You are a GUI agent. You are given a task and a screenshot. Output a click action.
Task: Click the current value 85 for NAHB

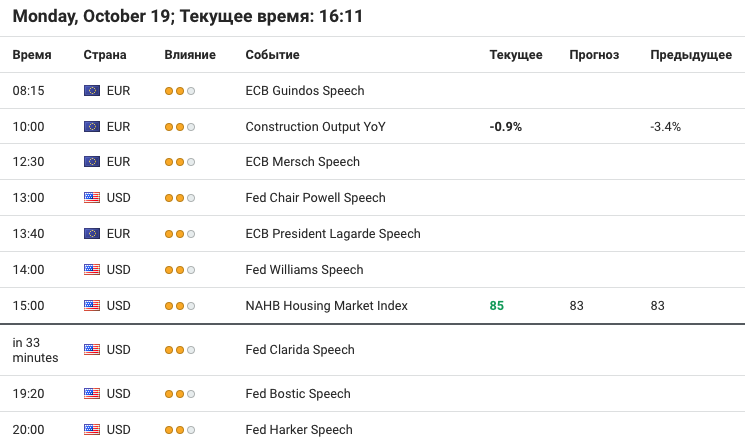click(x=497, y=305)
